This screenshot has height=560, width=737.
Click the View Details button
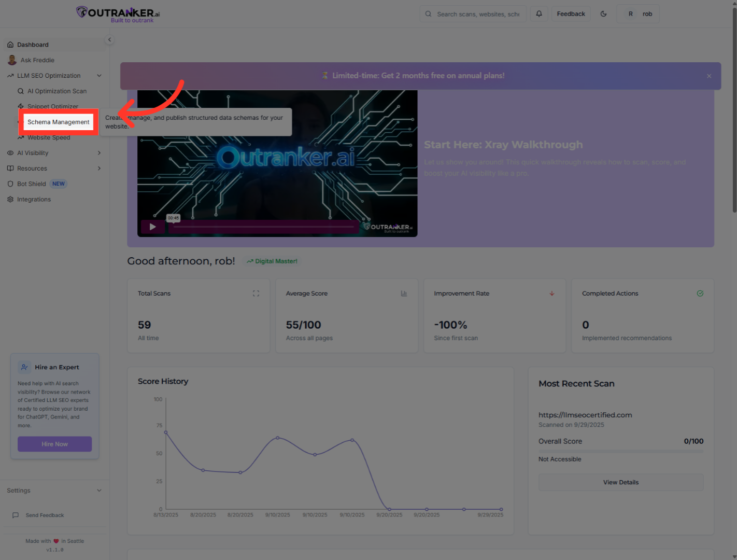(x=620, y=483)
